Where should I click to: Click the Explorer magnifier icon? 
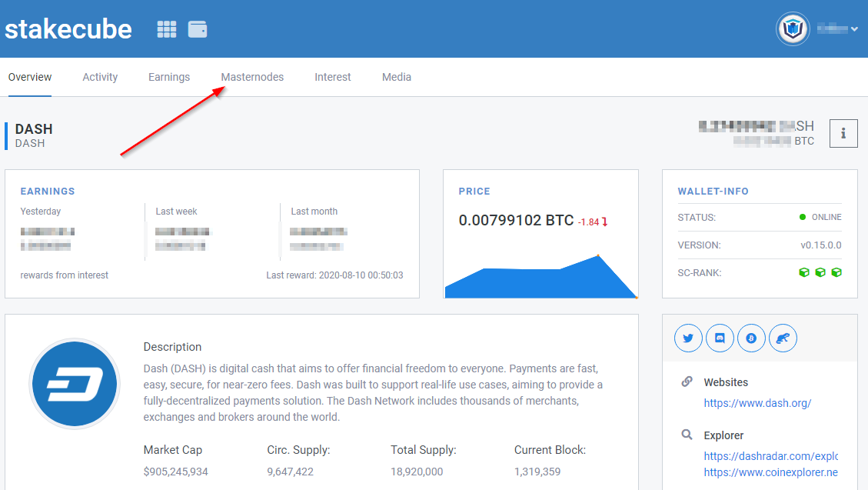click(x=687, y=435)
